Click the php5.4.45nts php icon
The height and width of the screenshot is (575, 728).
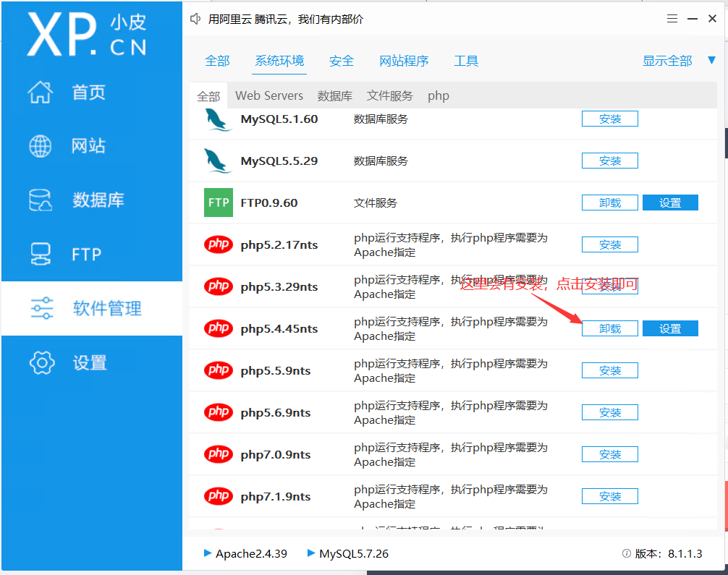tap(219, 328)
